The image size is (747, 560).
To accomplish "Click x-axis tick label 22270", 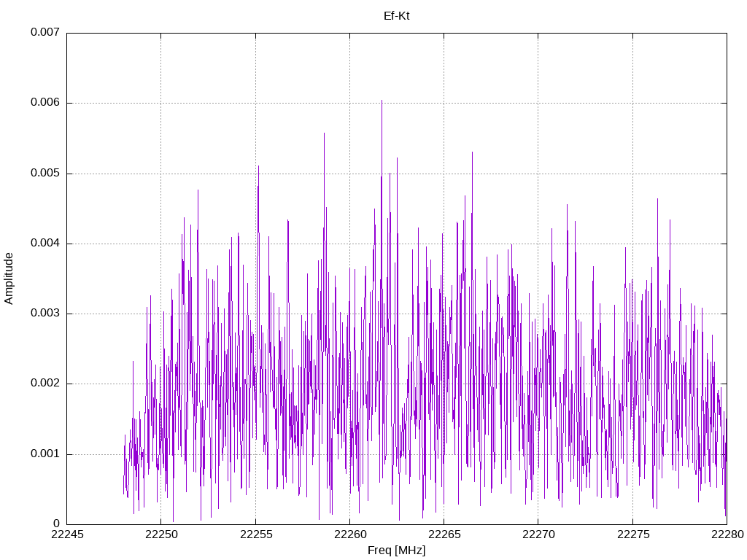I will pyautogui.click(x=538, y=534).
